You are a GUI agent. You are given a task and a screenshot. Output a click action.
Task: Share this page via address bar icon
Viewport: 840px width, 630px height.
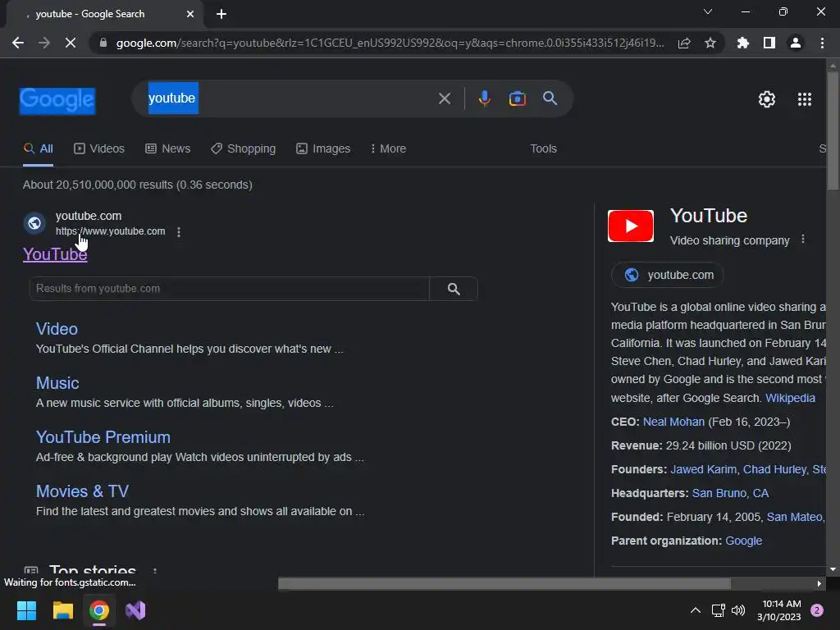(x=684, y=43)
